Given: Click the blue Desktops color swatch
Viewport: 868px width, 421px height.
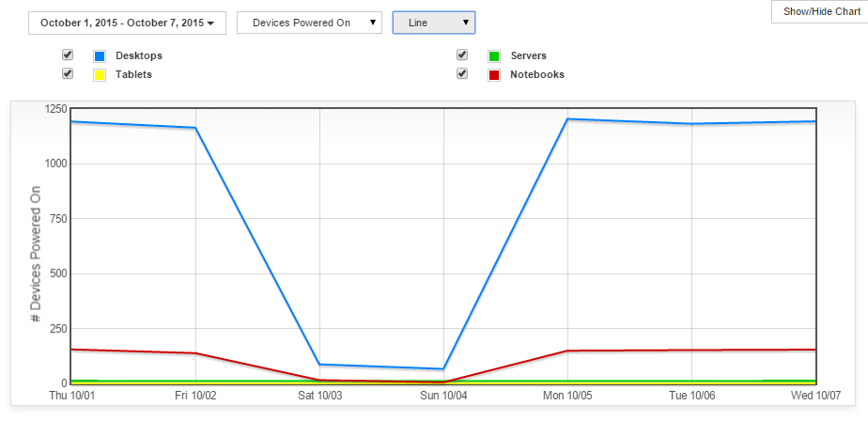Looking at the screenshot, I should [x=99, y=56].
